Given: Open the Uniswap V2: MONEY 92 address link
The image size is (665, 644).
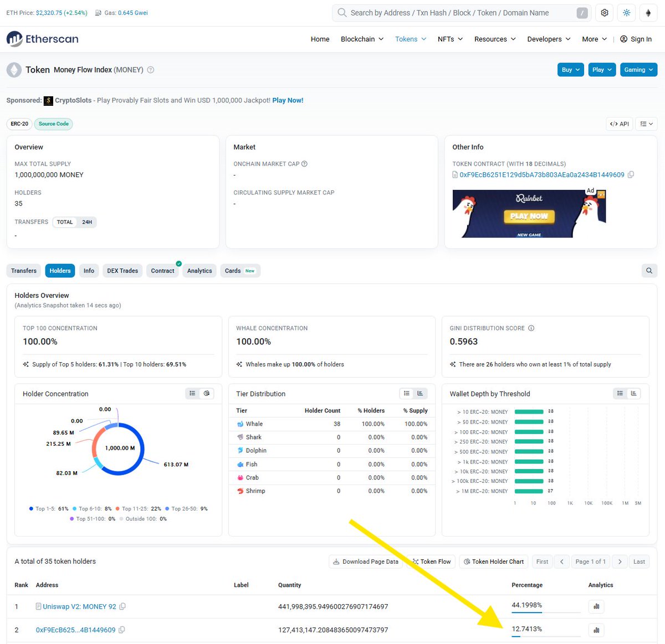Looking at the screenshot, I should [x=79, y=606].
